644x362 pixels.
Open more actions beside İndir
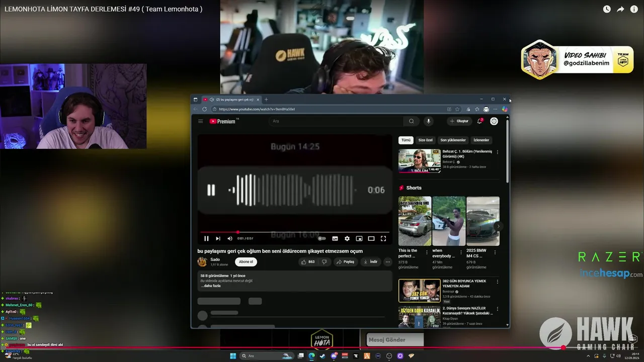click(x=387, y=262)
